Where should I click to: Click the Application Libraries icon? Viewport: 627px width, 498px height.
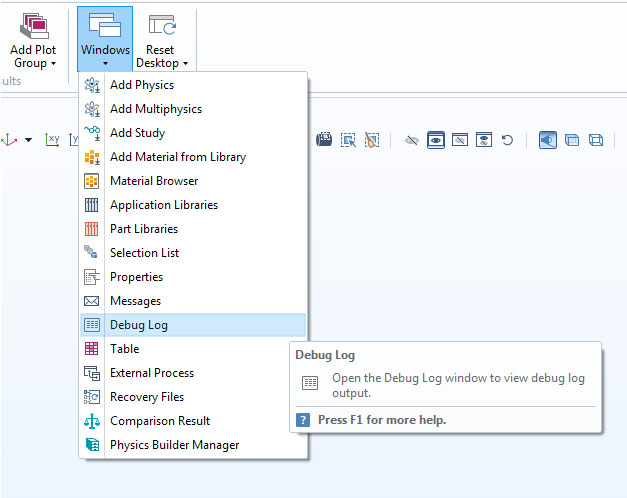pyautogui.click(x=92, y=205)
